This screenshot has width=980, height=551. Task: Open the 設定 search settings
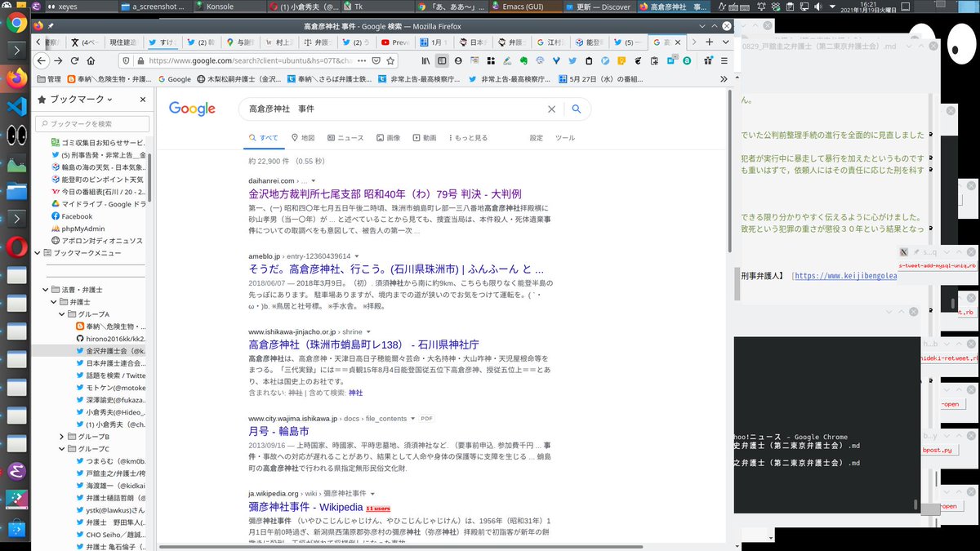click(536, 138)
